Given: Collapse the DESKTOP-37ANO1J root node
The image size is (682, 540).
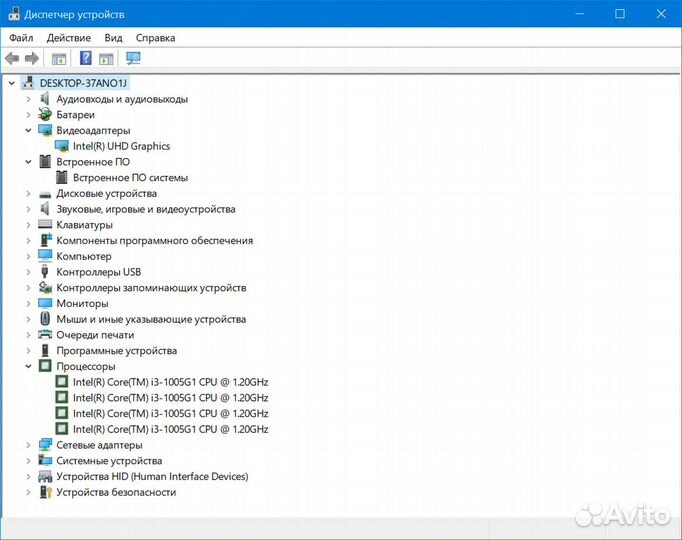Looking at the screenshot, I should [12, 83].
